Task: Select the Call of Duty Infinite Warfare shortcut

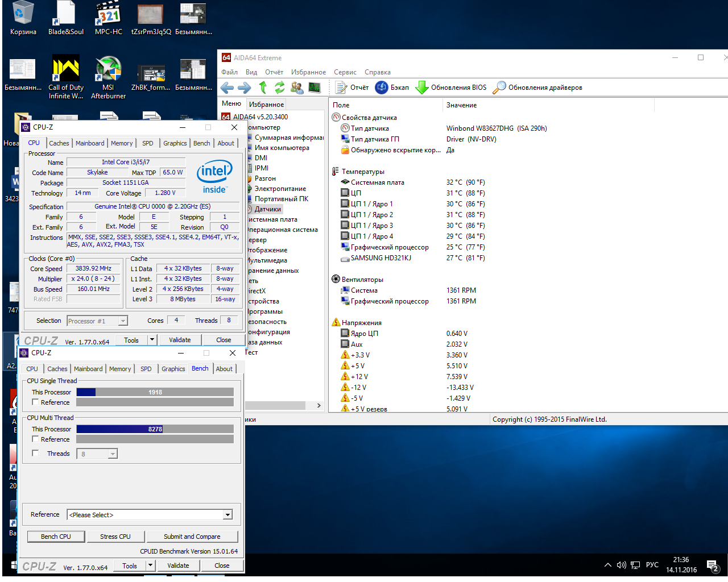Action: coord(66,77)
